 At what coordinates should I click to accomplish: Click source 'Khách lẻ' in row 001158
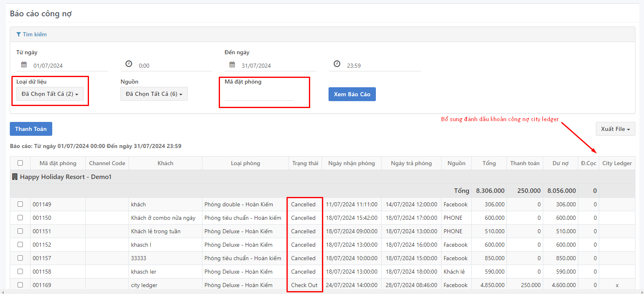(454, 272)
